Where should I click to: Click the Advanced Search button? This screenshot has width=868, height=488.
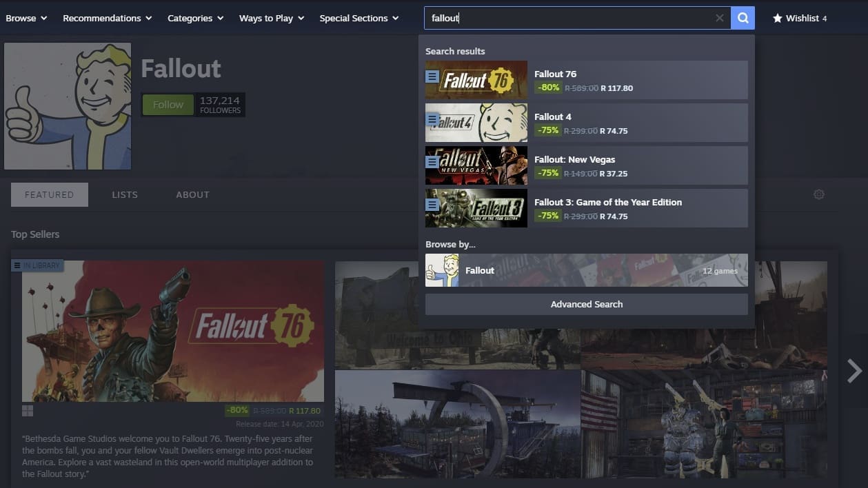pyautogui.click(x=587, y=304)
